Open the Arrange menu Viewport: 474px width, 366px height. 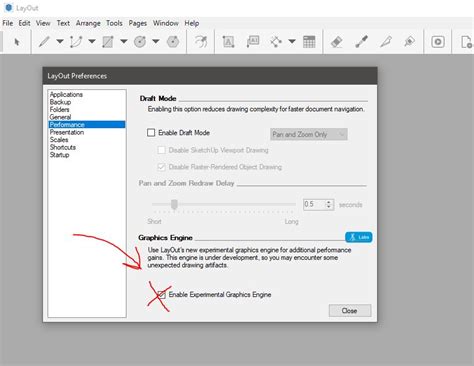coord(88,23)
